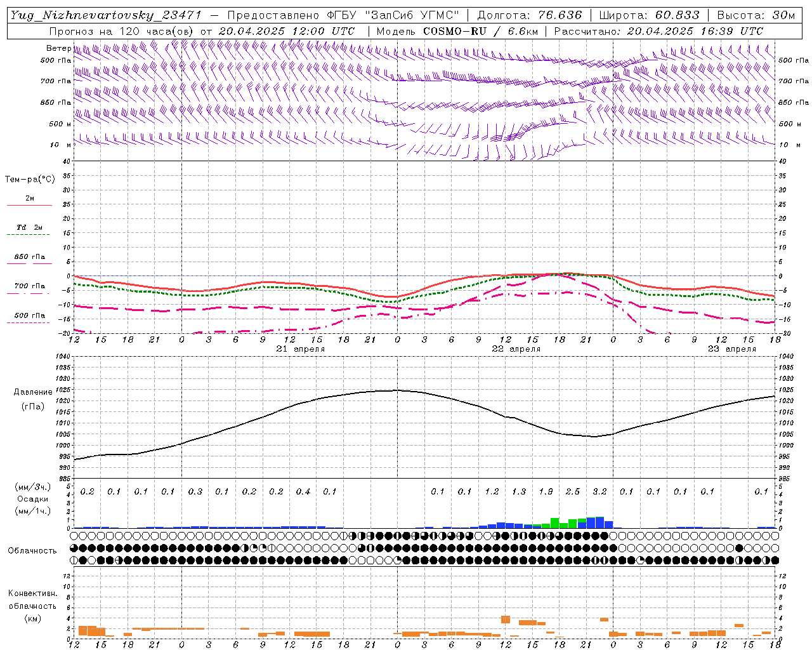
Task: Click the Осадки precipitation panel label
Action: pos(32,499)
